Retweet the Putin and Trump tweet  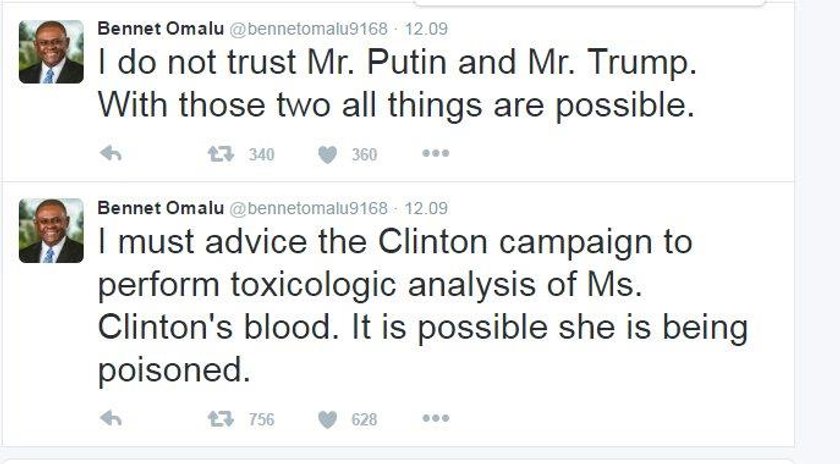pos(221,154)
